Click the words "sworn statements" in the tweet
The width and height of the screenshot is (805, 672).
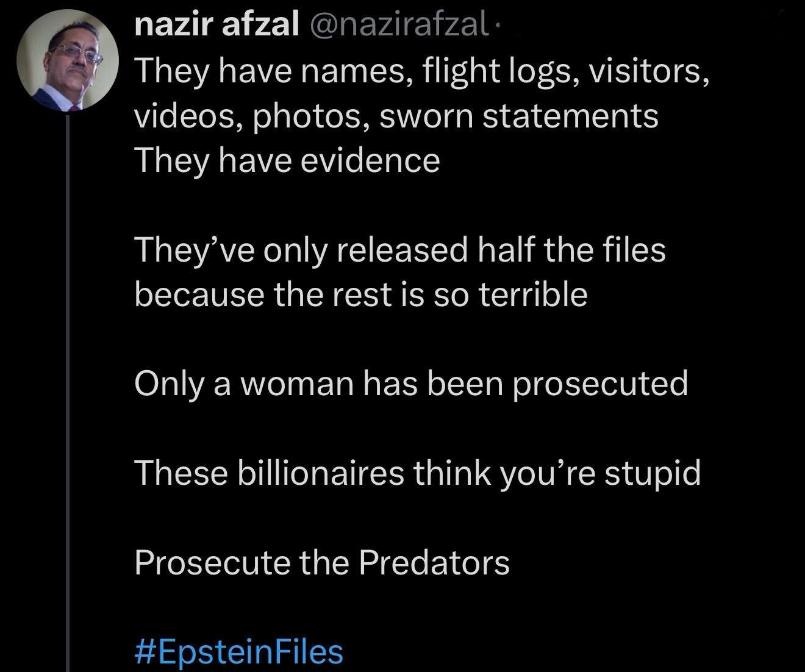(x=518, y=116)
